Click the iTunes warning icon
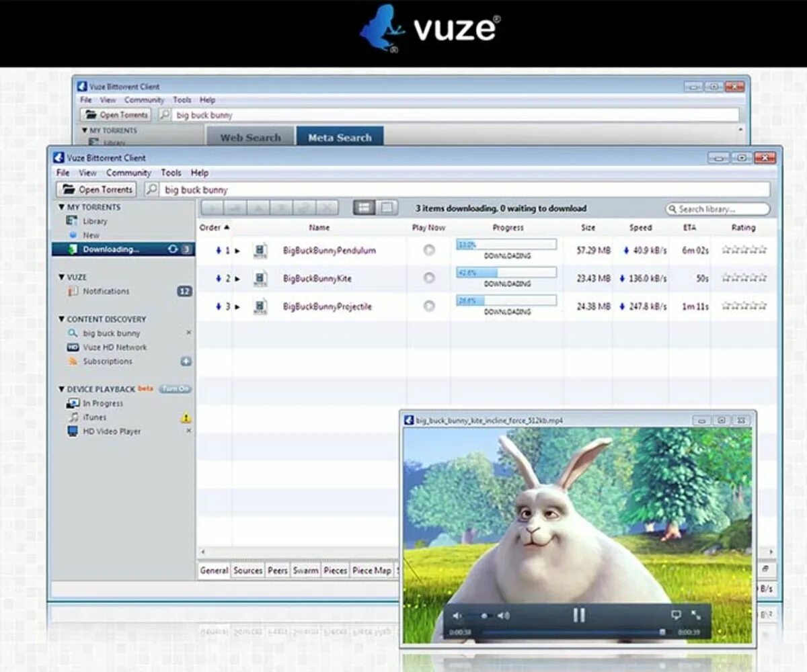807x672 pixels. (x=186, y=418)
